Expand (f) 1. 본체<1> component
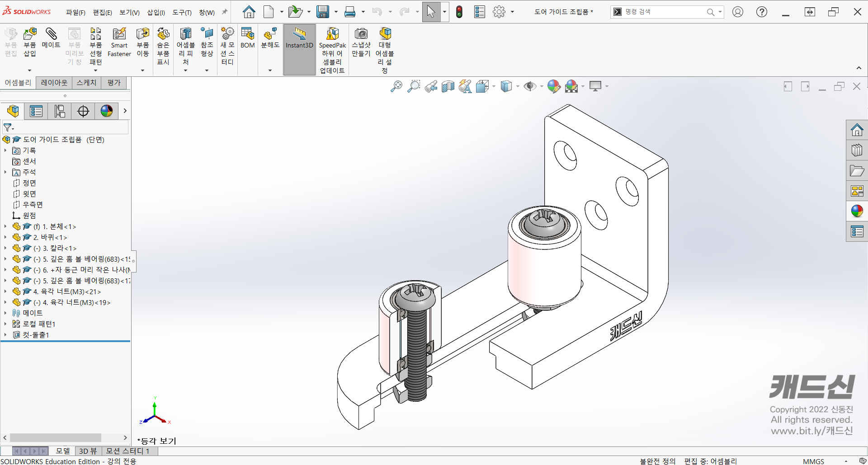 (x=5, y=226)
